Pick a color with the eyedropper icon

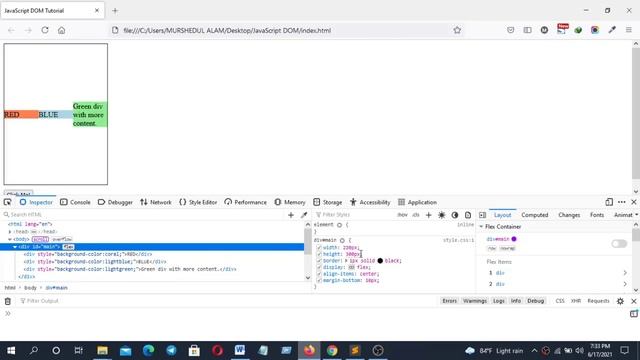click(x=304, y=215)
